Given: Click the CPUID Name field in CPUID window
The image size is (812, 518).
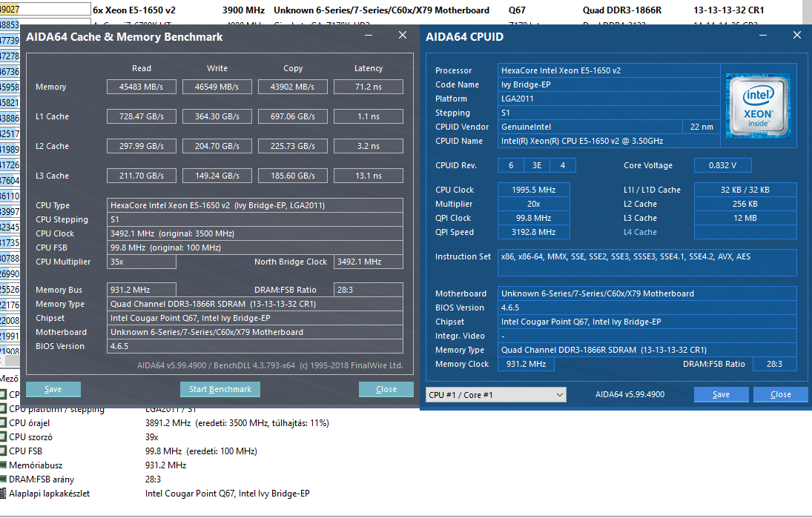Looking at the screenshot, I should [609, 141].
